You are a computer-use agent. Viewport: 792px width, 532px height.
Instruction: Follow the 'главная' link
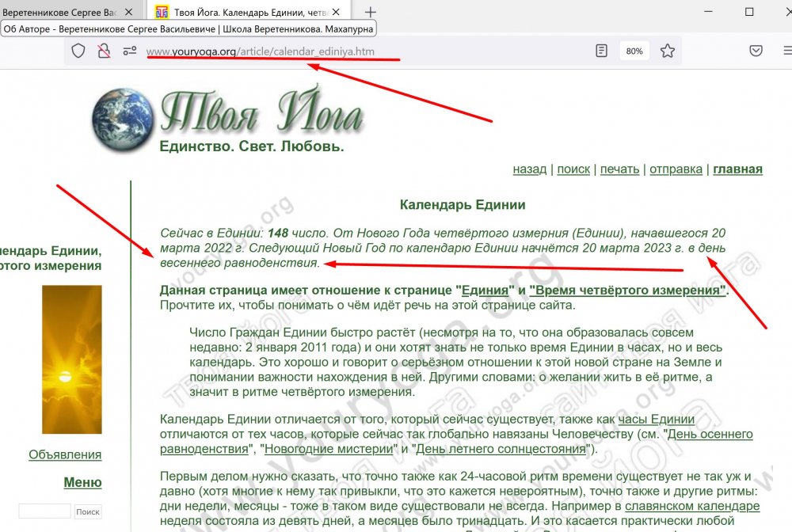[737, 169]
